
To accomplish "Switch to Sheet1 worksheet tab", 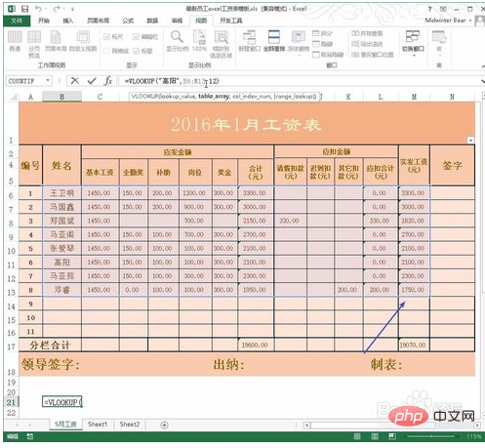I will [98, 425].
